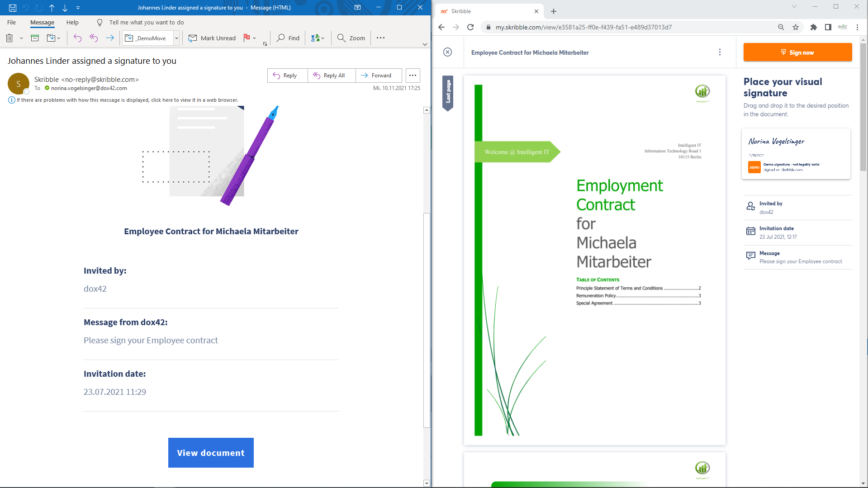Viewport: 868px width, 488px height.
Task: Open the Tags dialog launcher
Action: coord(265,44)
